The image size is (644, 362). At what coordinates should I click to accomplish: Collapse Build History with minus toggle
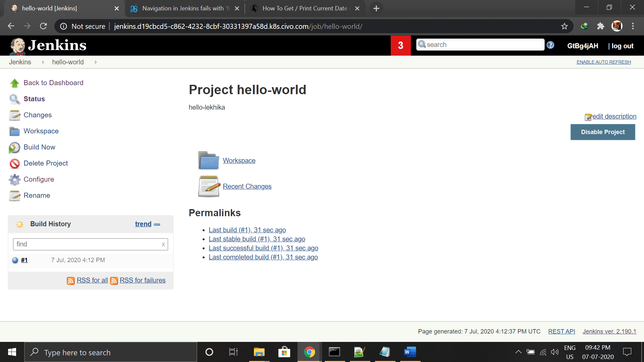157,224
